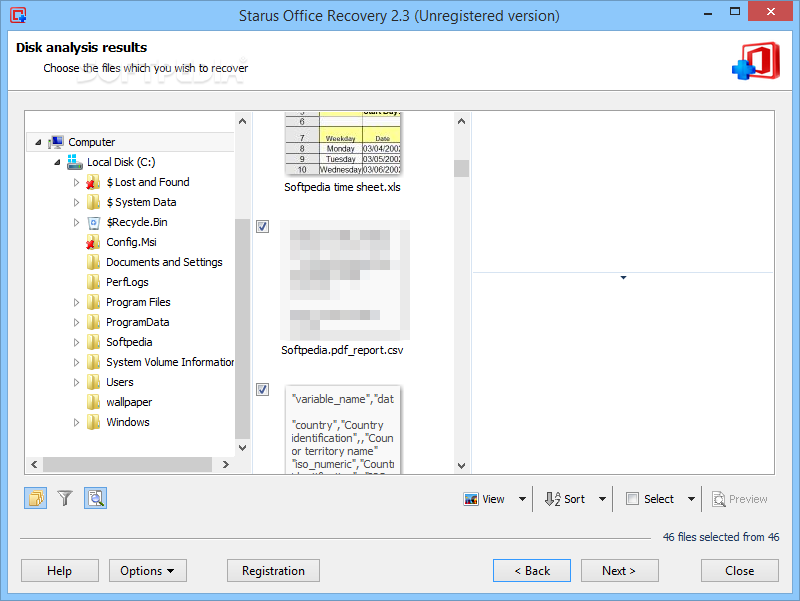Screen dimensions: 800x601
Task: Expand the Users folder
Action: (77, 383)
